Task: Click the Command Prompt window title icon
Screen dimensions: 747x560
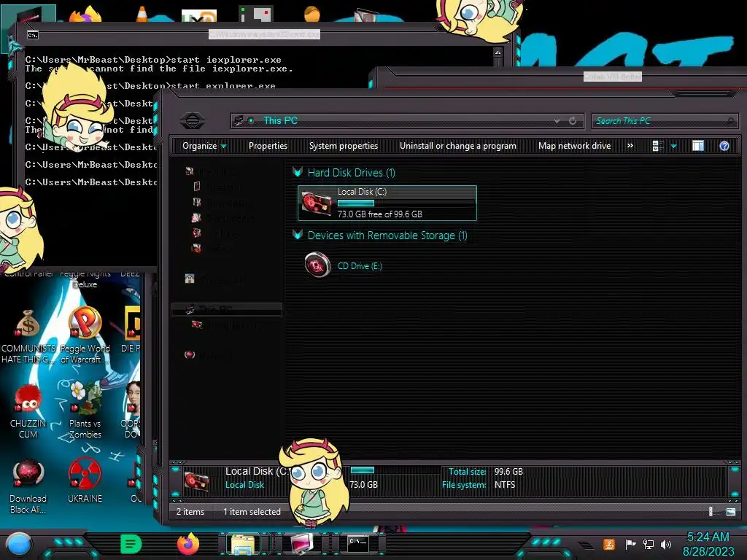Action: coord(32,35)
